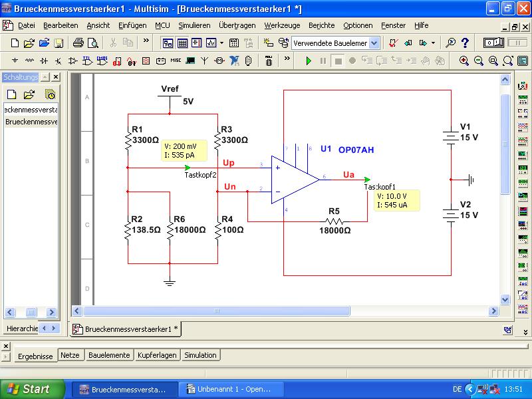Expand the annotation transfer arrow
This screenshot has height=399, width=532.
tap(433, 43)
